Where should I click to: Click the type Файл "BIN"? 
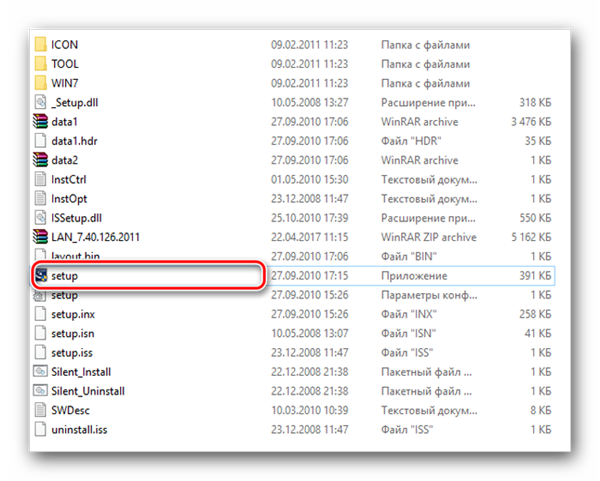[x=409, y=256]
